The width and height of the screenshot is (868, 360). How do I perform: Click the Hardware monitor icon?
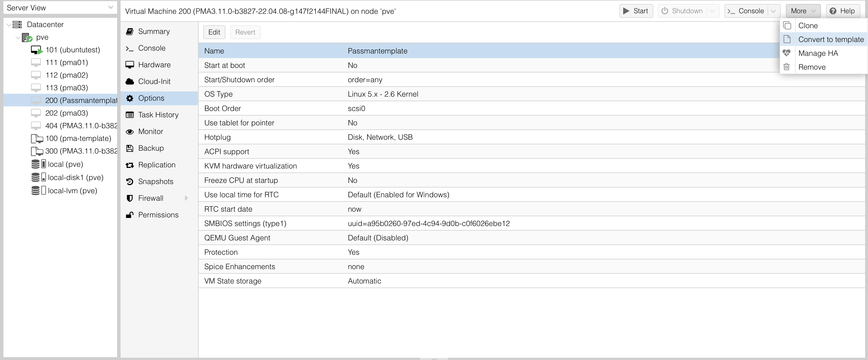click(129, 65)
